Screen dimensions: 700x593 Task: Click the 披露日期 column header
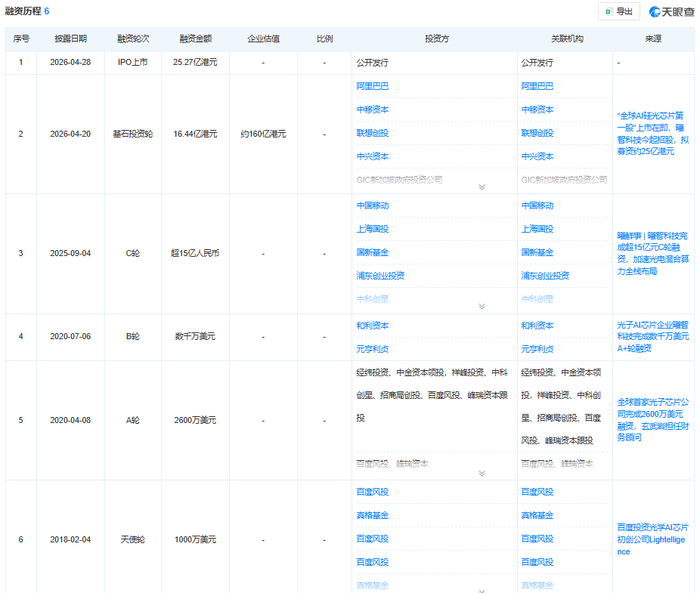pos(70,39)
